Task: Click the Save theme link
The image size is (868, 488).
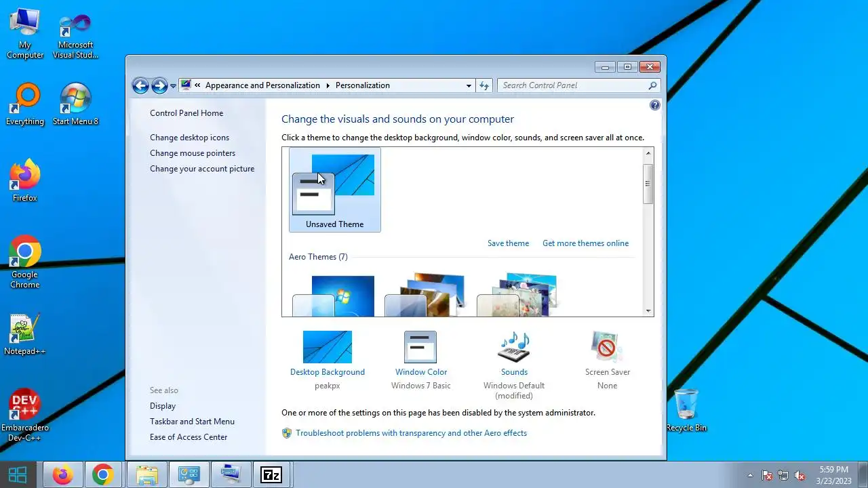Action: click(508, 243)
